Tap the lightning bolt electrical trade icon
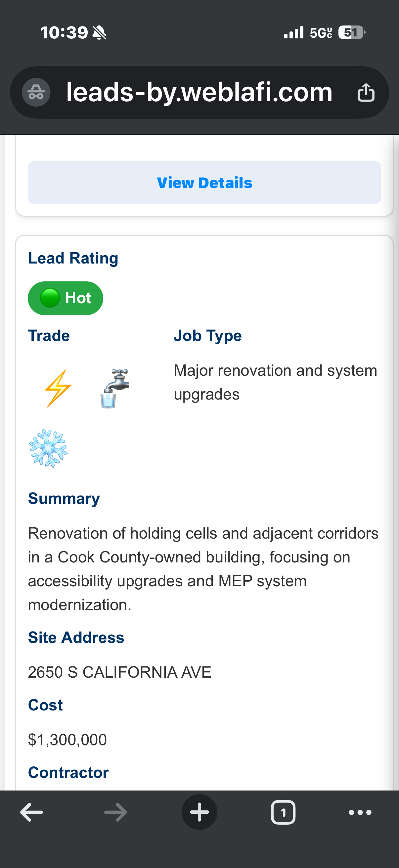This screenshot has height=868, width=399. (58, 389)
